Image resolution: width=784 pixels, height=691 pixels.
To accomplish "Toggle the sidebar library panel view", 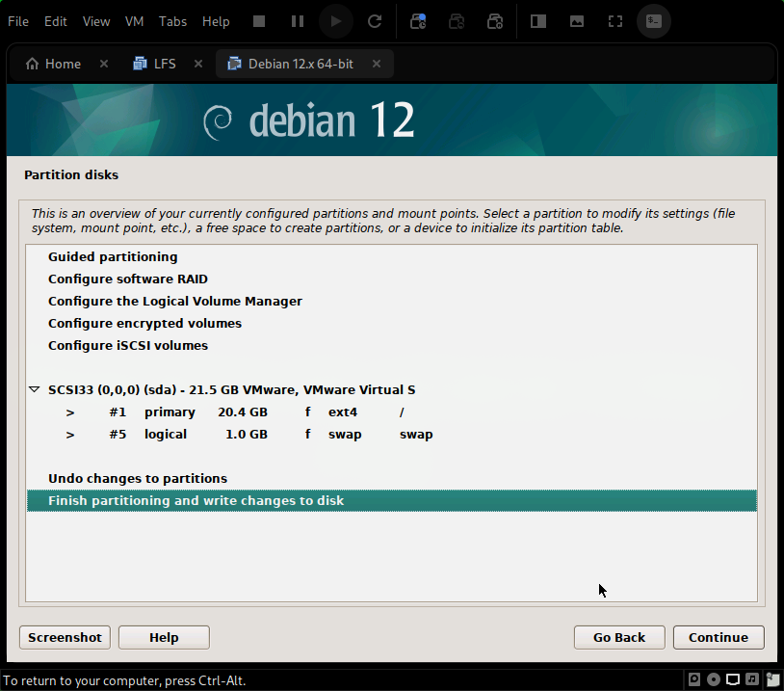I will point(538,21).
